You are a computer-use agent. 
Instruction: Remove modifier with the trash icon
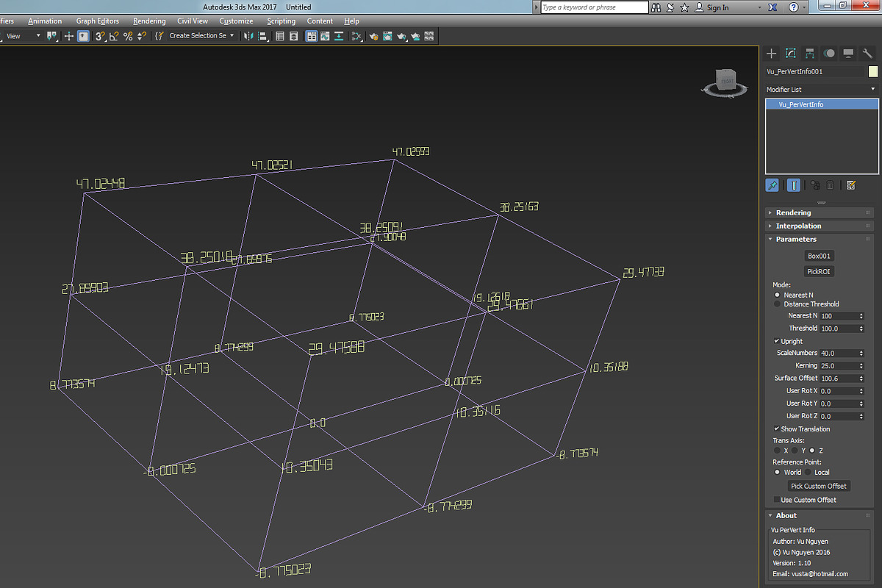coord(831,185)
